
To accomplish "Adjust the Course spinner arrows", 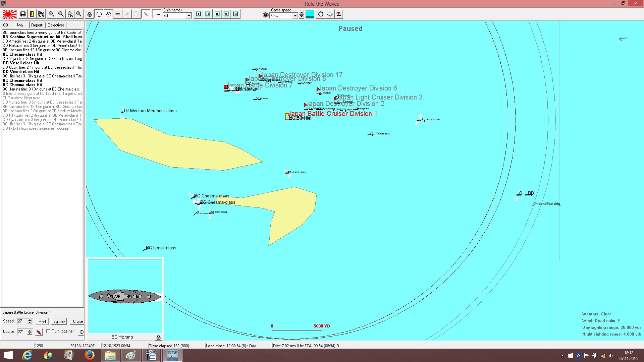I will coord(30,331).
